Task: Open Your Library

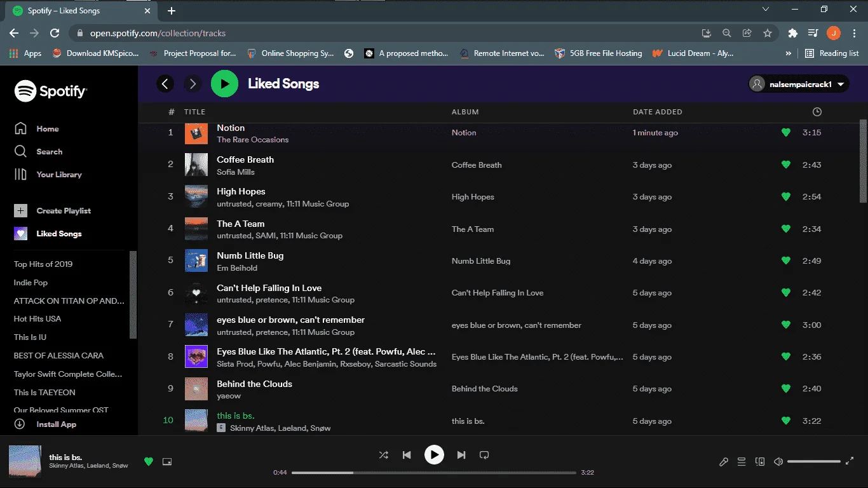Action: click(48, 174)
